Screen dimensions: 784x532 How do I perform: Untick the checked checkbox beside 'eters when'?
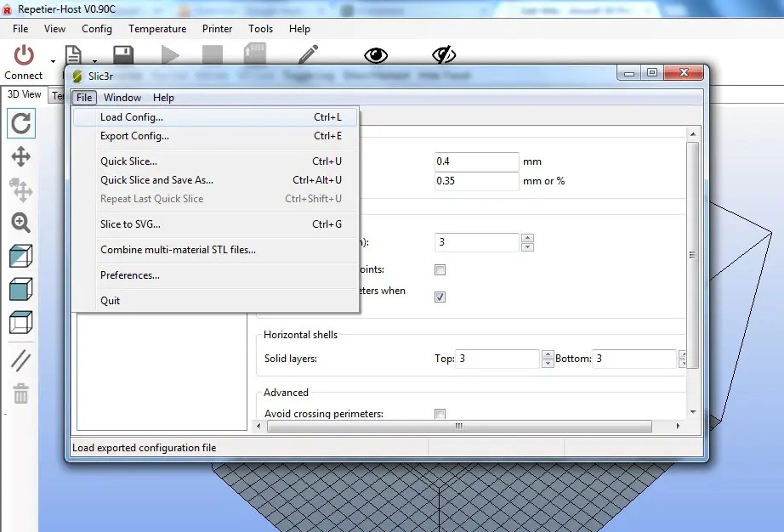pyautogui.click(x=440, y=297)
